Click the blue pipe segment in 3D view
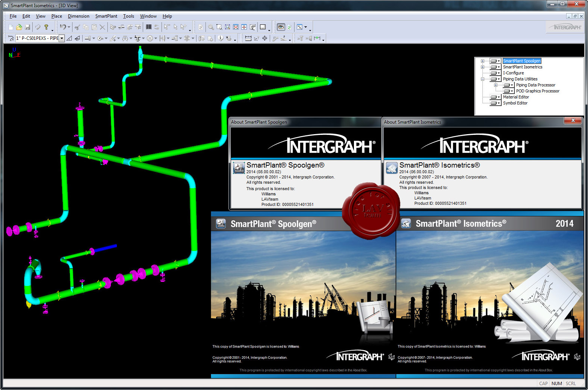The height and width of the screenshot is (390, 588). click(x=105, y=249)
